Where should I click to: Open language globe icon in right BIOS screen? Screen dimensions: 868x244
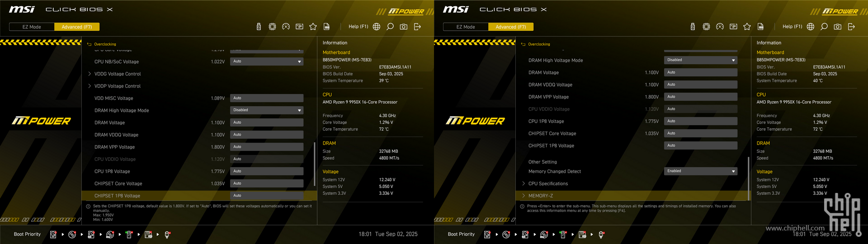811,27
